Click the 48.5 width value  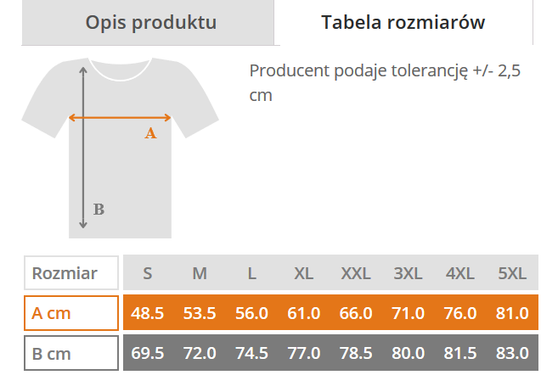tap(147, 313)
